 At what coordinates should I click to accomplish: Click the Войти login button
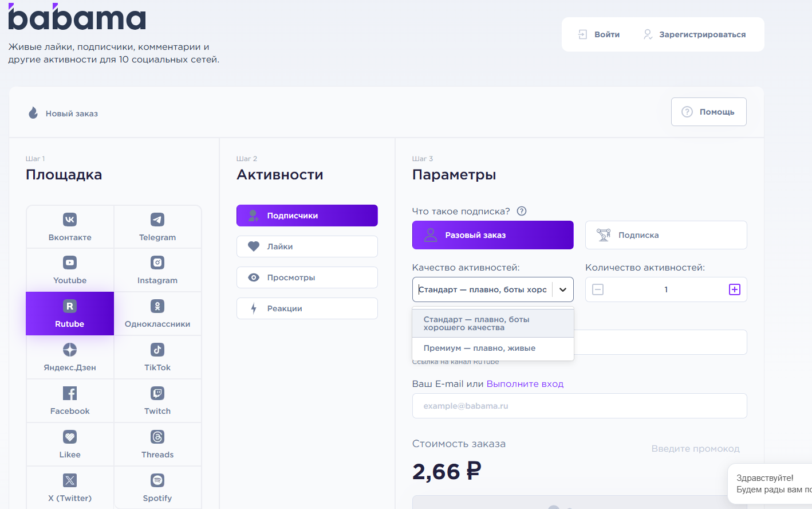tap(599, 34)
